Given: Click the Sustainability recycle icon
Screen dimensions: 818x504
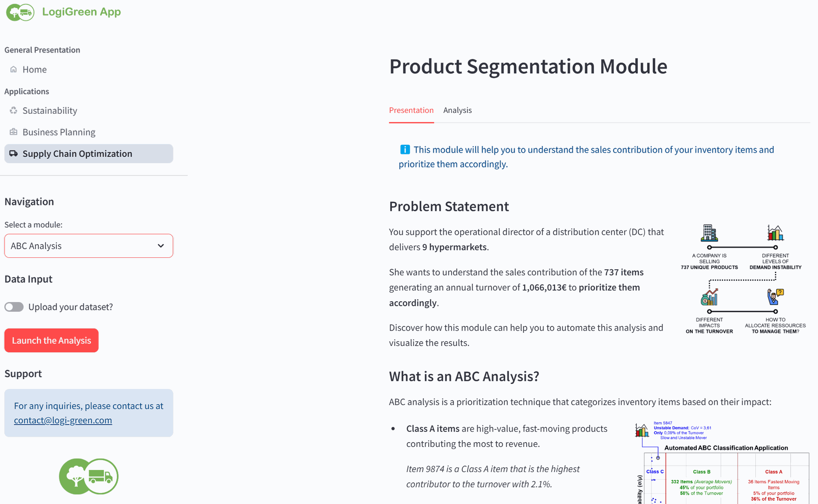Looking at the screenshot, I should [14, 110].
